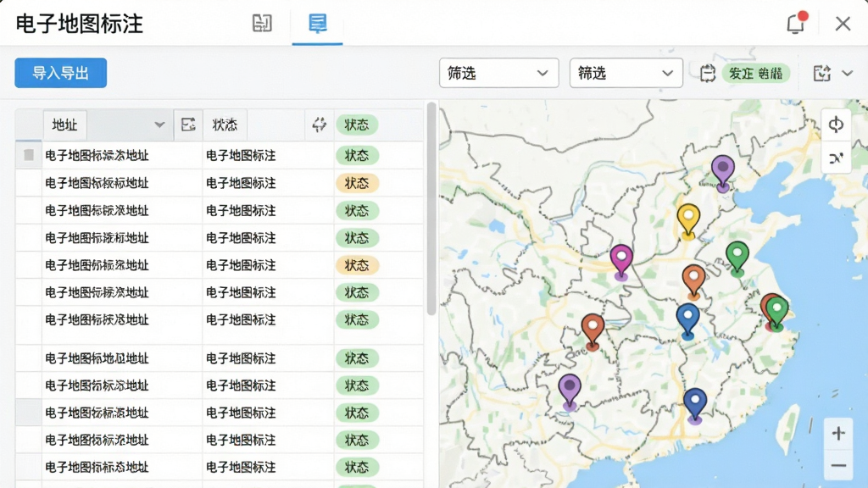Open the 地址 column dropdown arrow

(x=159, y=125)
